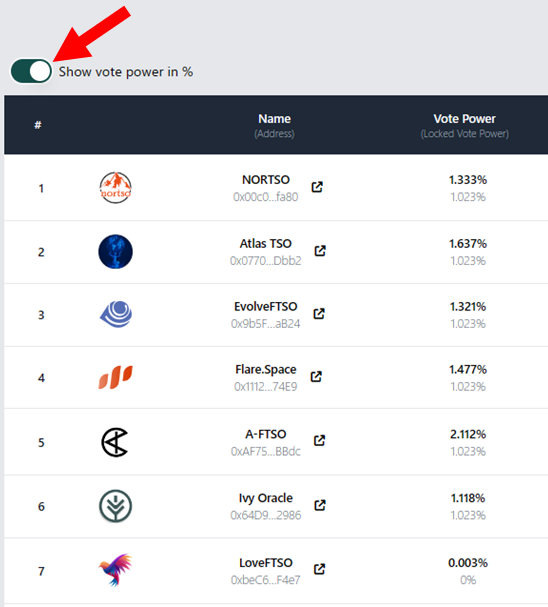The image size is (548, 607).
Task: Open Atlas TSO external link icon
Action: tap(320, 251)
